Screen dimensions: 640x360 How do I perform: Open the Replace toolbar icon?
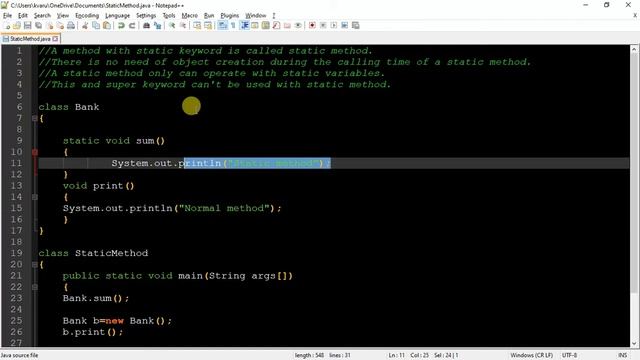click(x=158, y=25)
